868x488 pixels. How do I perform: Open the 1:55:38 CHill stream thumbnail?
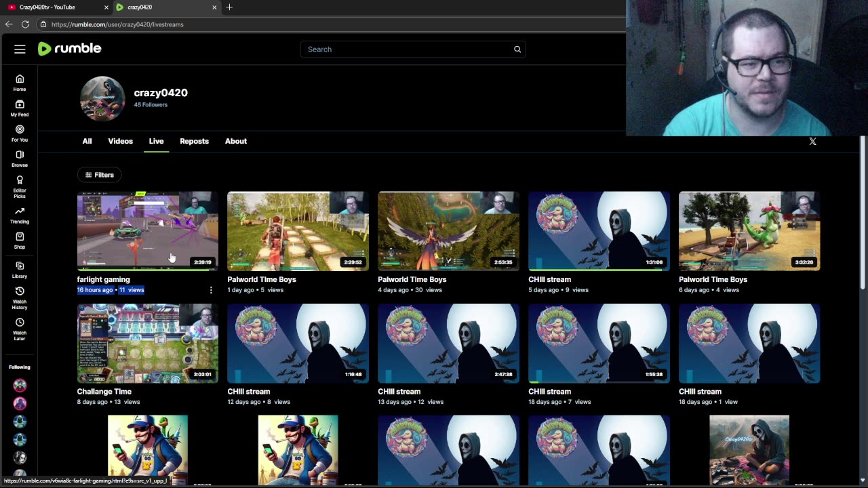[599, 344]
